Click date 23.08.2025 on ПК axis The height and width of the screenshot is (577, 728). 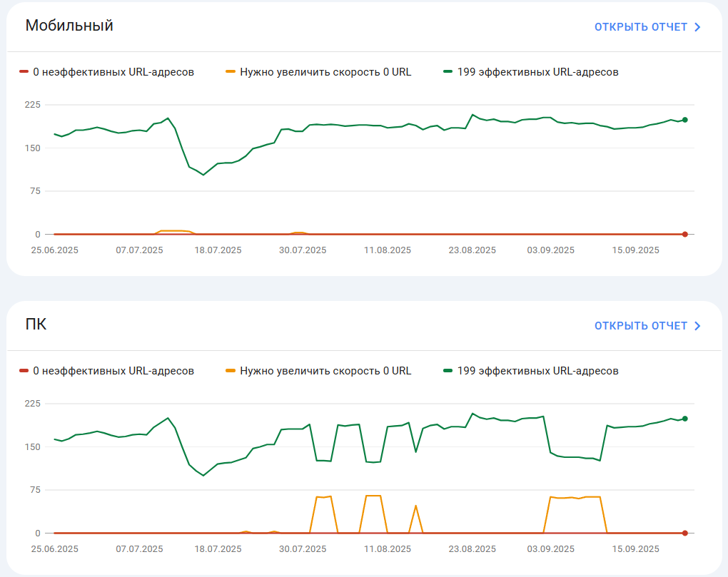(472, 548)
